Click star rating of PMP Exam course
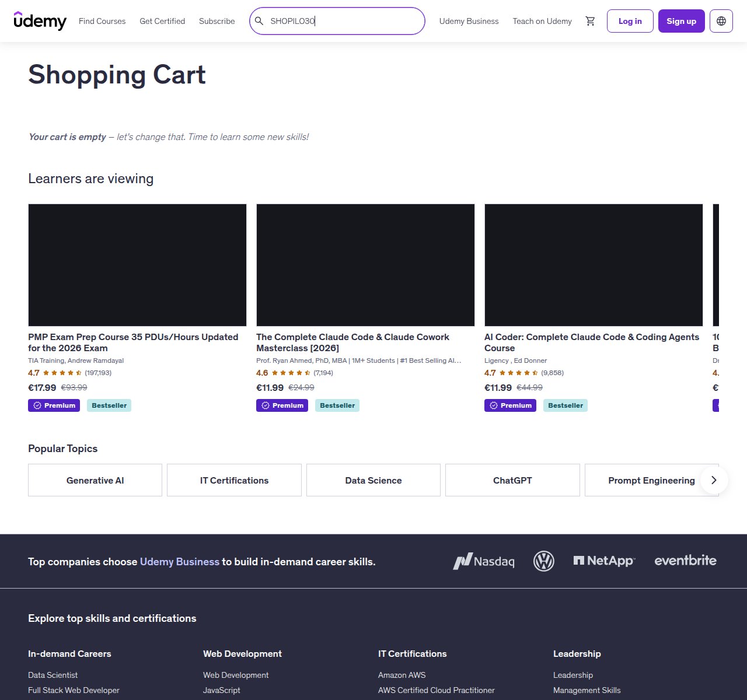747x700 pixels. pos(62,373)
